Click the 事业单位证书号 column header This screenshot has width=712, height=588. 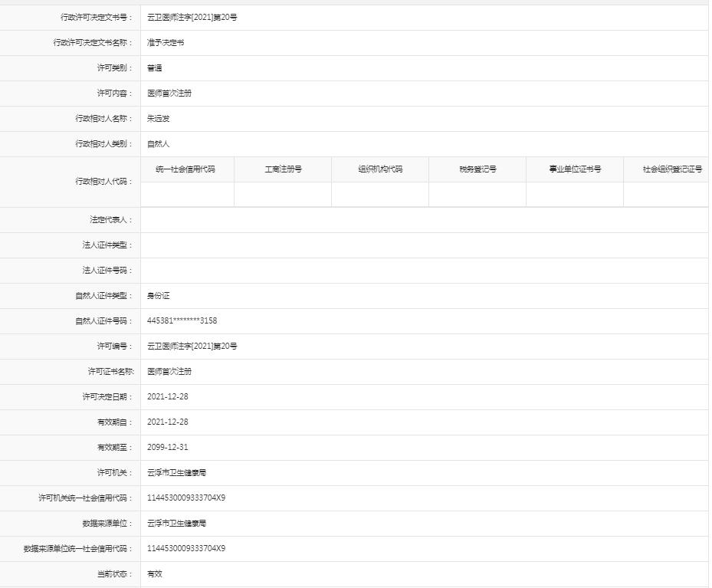tap(574, 169)
